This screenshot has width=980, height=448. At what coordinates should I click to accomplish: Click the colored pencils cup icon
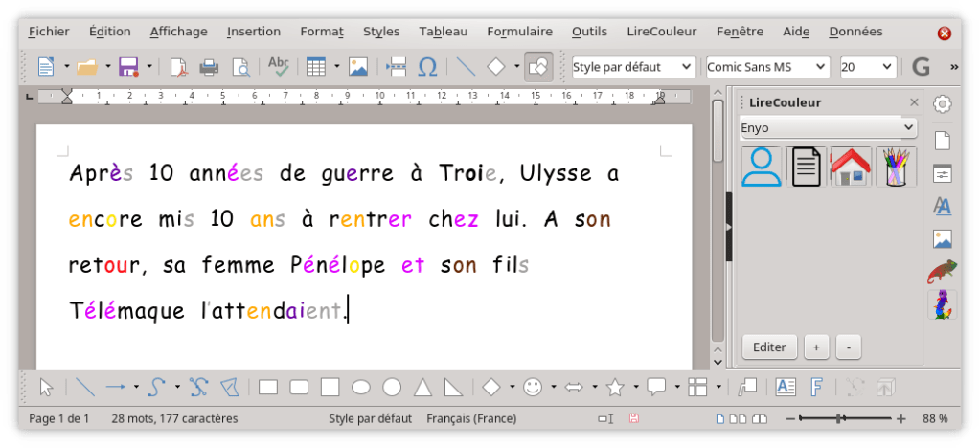(x=896, y=167)
